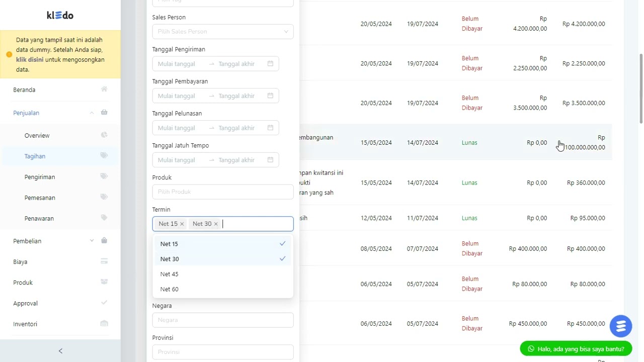This screenshot has width=644, height=362.
Task: Remove the Net 15 tag from Termin
Action: [x=182, y=224]
